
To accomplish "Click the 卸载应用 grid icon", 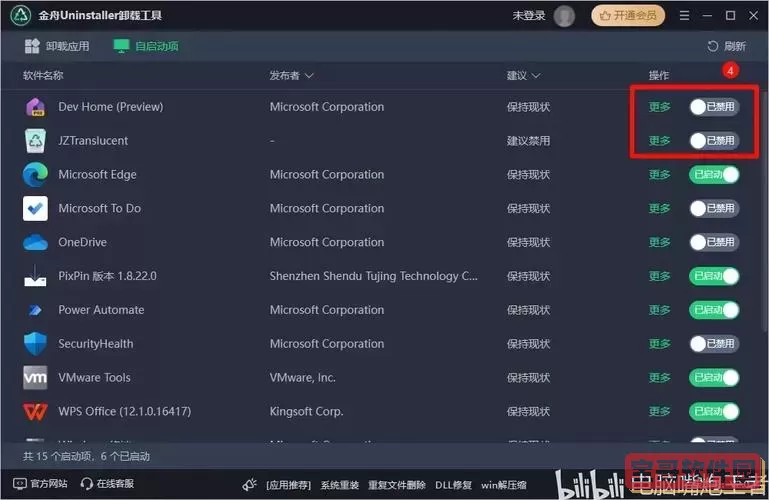I will pyautogui.click(x=32, y=46).
